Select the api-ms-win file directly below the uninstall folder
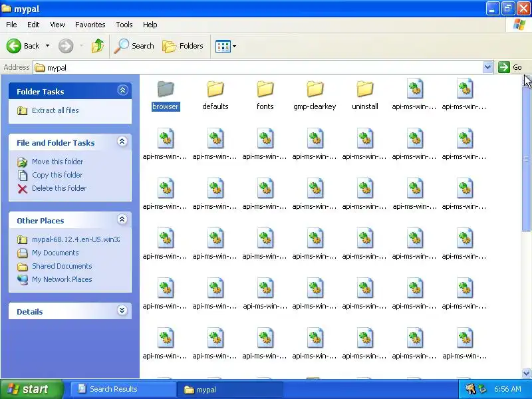The height and width of the screenshot is (399, 532). [x=365, y=139]
